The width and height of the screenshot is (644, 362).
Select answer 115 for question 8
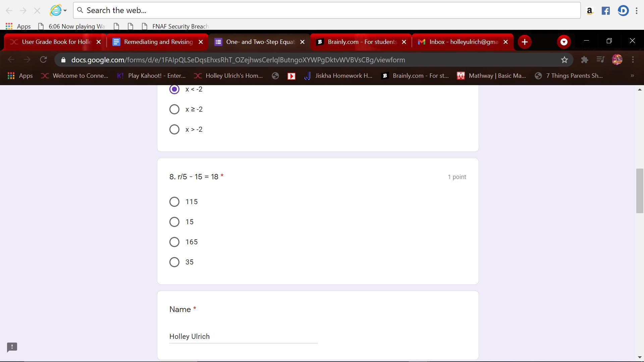click(x=174, y=202)
